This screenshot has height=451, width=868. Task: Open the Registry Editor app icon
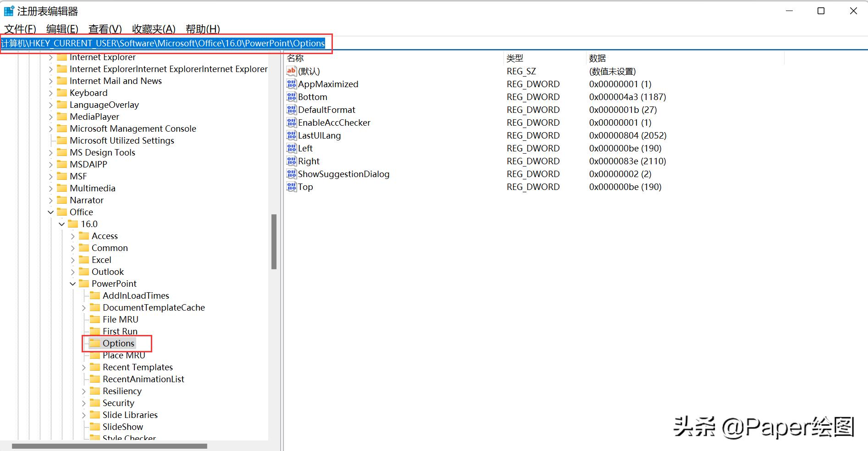(8, 10)
